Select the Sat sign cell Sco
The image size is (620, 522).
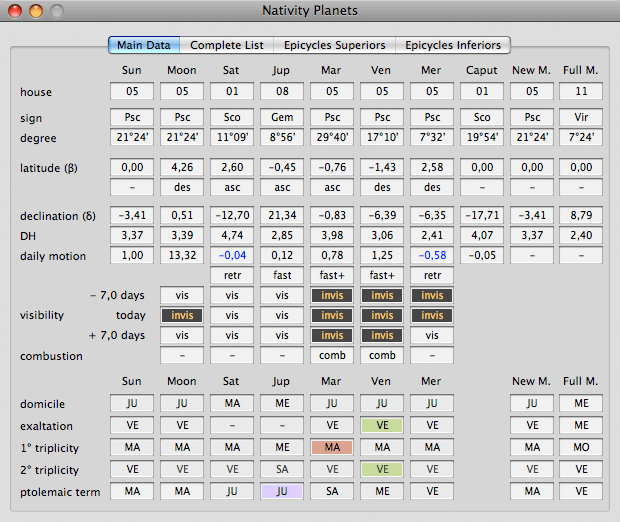tap(232, 117)
